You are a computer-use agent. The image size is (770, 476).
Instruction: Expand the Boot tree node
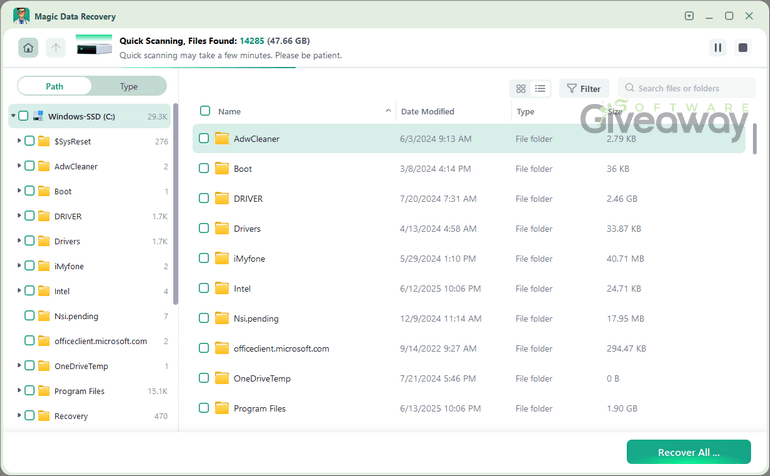click(x=19, y=191)
